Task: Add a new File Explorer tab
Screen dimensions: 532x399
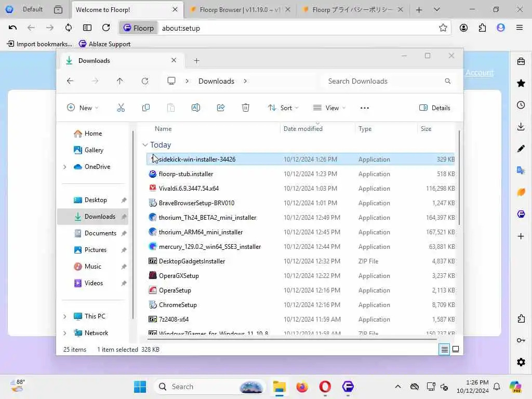Action: (196, 61)
